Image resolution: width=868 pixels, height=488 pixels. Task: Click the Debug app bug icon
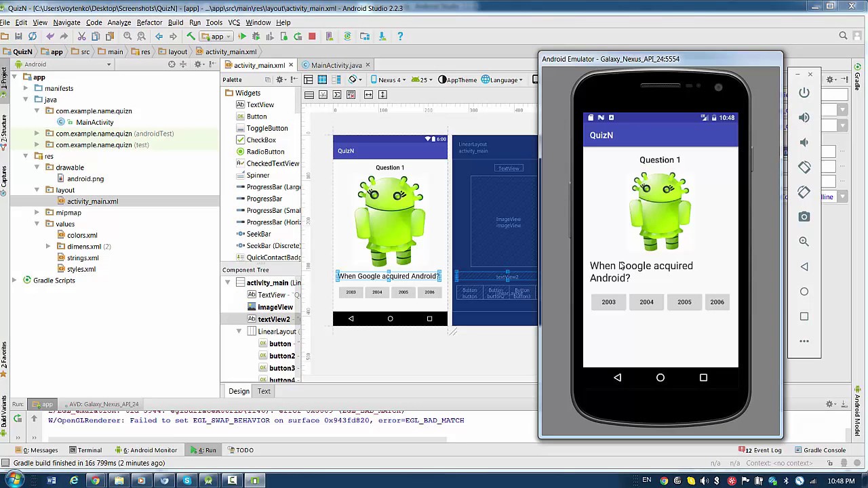pyautogui.click(x=256, y=37)
